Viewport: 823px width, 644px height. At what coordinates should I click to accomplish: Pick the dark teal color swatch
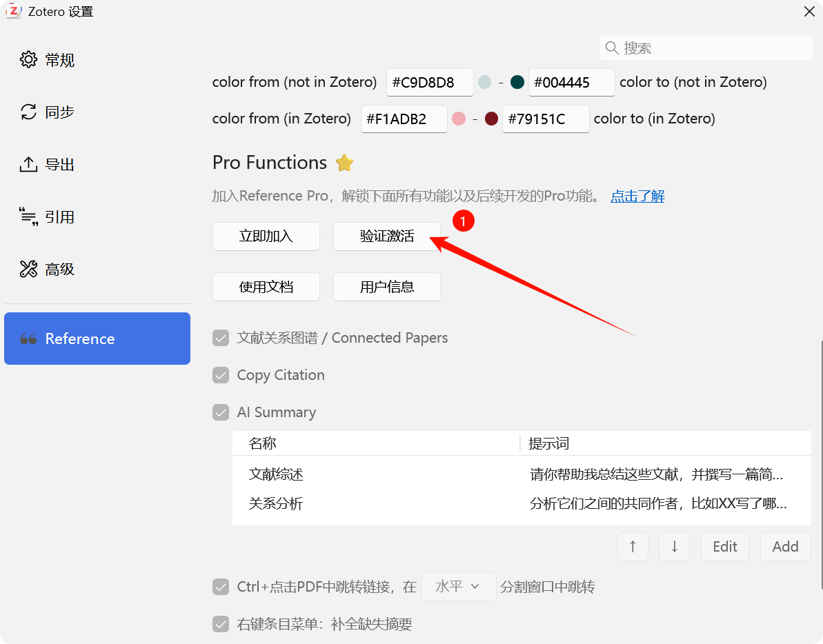(517, 82)
